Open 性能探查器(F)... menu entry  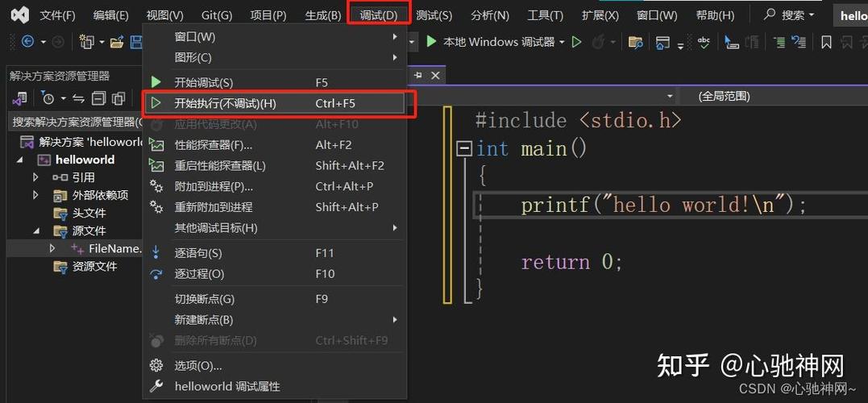tap(274, 145)
